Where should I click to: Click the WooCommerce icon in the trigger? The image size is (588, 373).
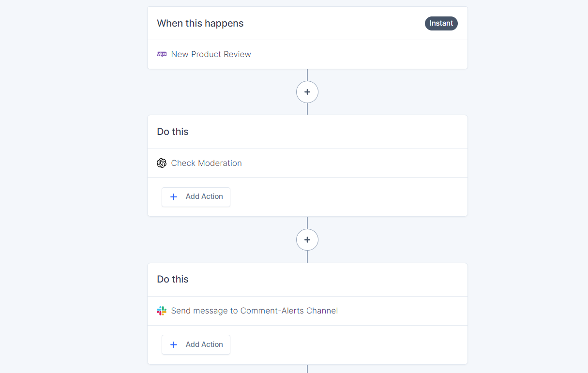(x=162, y=54)
